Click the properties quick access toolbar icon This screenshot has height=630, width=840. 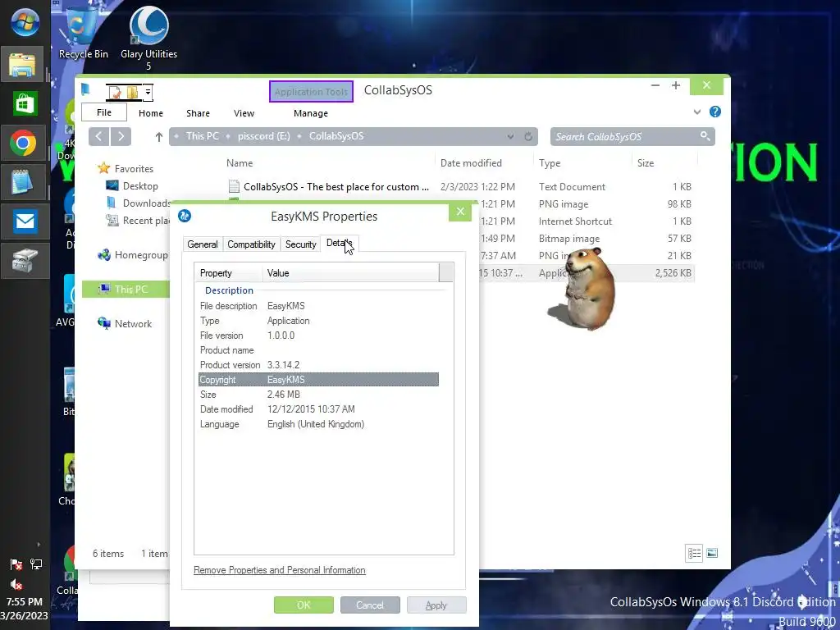click(x=115, y=93)
